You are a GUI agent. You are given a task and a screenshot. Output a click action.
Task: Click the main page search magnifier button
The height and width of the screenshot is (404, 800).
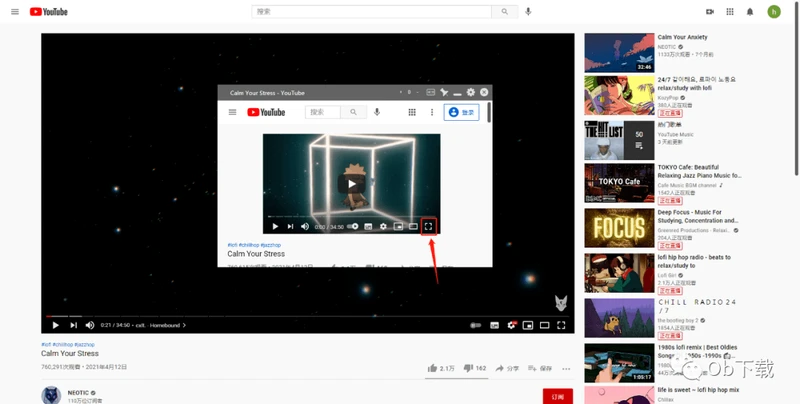pyautogui.click(x=505, y=12)
